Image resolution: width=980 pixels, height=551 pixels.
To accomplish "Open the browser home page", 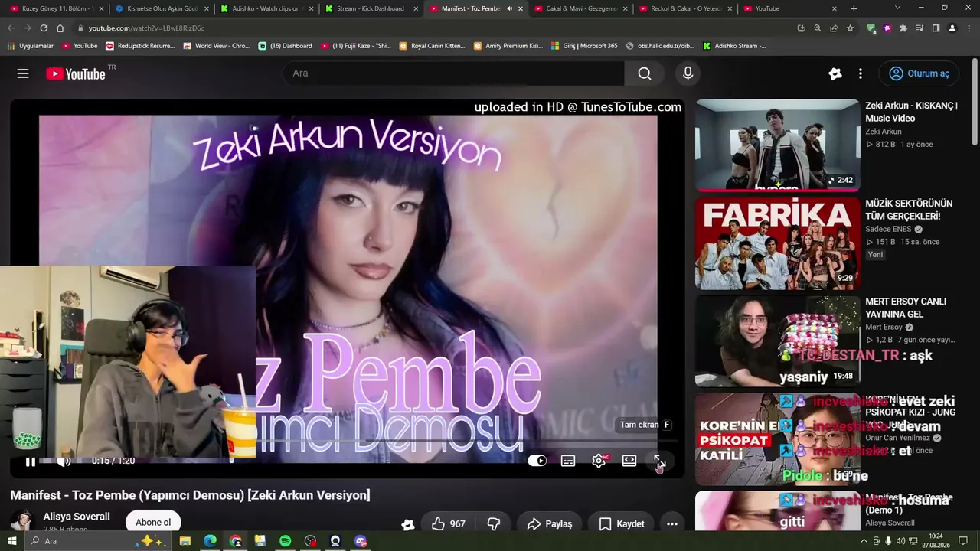I will (x=60, y=28).
